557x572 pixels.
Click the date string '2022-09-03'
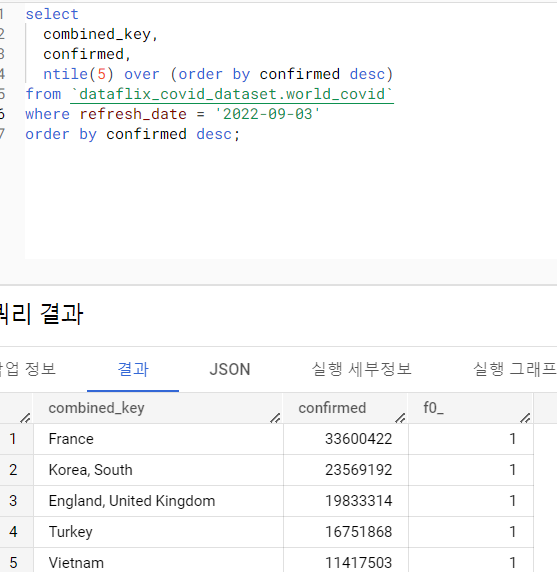pyautogui.click(x=267, y=114)
